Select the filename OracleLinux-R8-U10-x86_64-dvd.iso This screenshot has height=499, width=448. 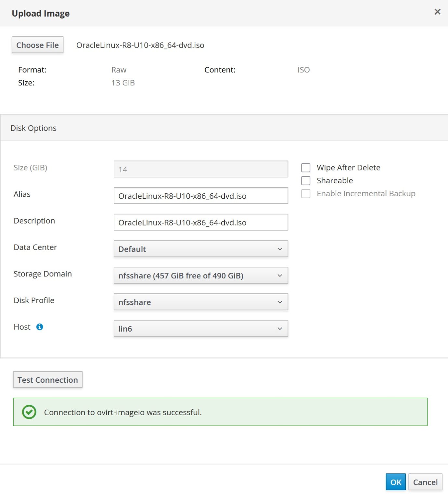coord(140,45)
